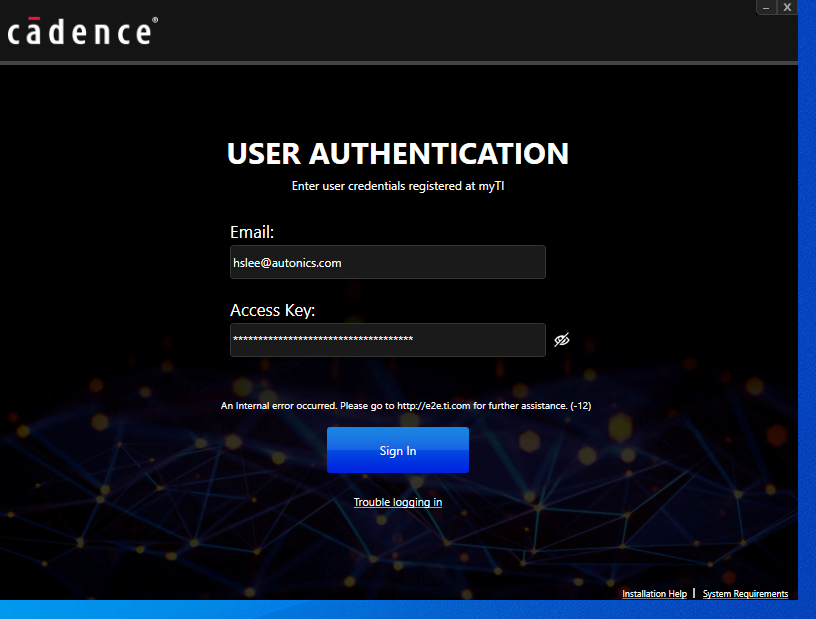Screen dimensions: 816x619
Task: Open the System Requirements link
Action: click(x=745, y=593)
